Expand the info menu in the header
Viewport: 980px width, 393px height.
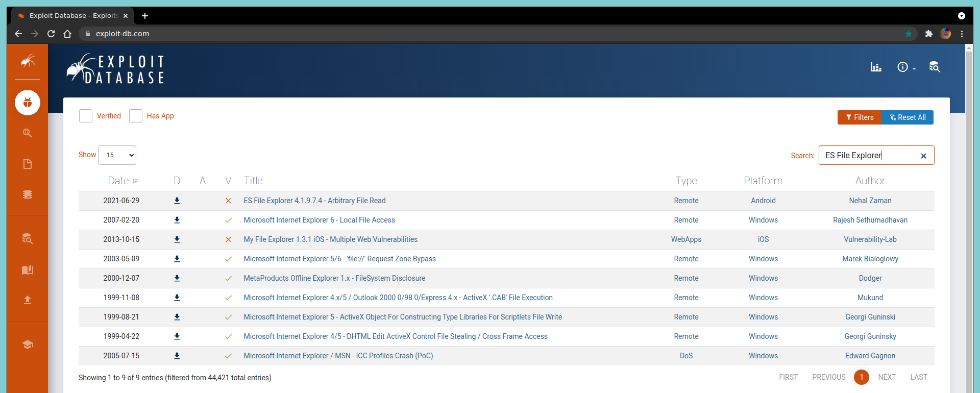tap(906, 67)
